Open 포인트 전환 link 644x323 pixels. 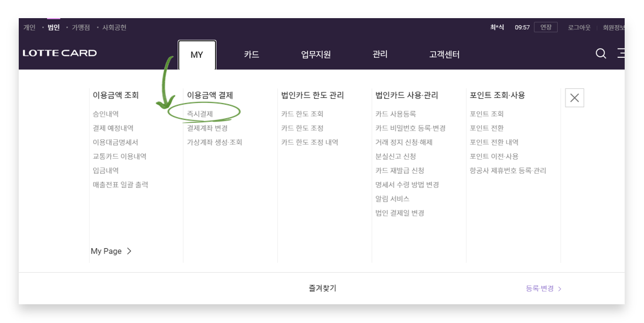486,128
